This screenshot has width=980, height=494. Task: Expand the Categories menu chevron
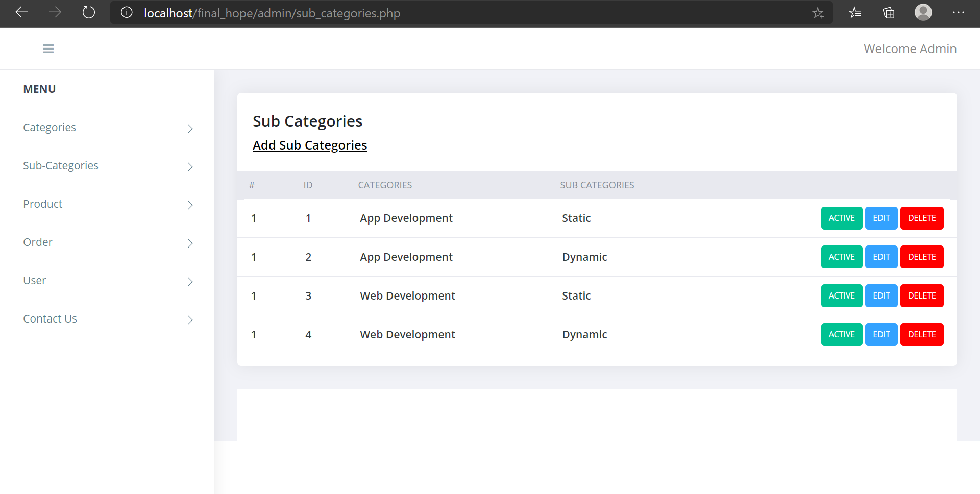click(x=190, y=129)
